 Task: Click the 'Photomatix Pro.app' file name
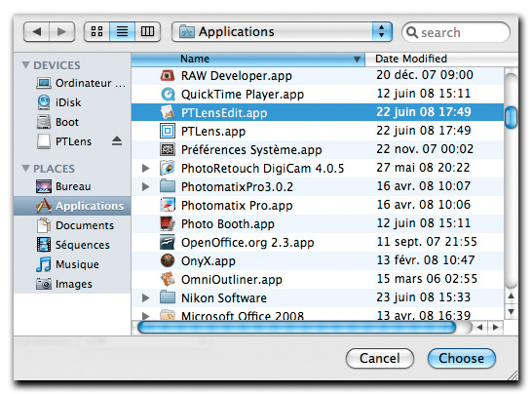(237, 206)
